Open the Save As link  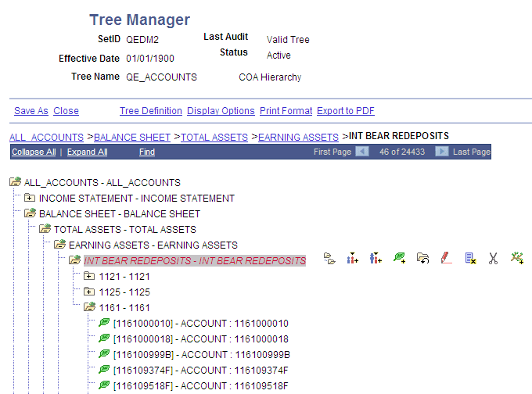(31, 111)
